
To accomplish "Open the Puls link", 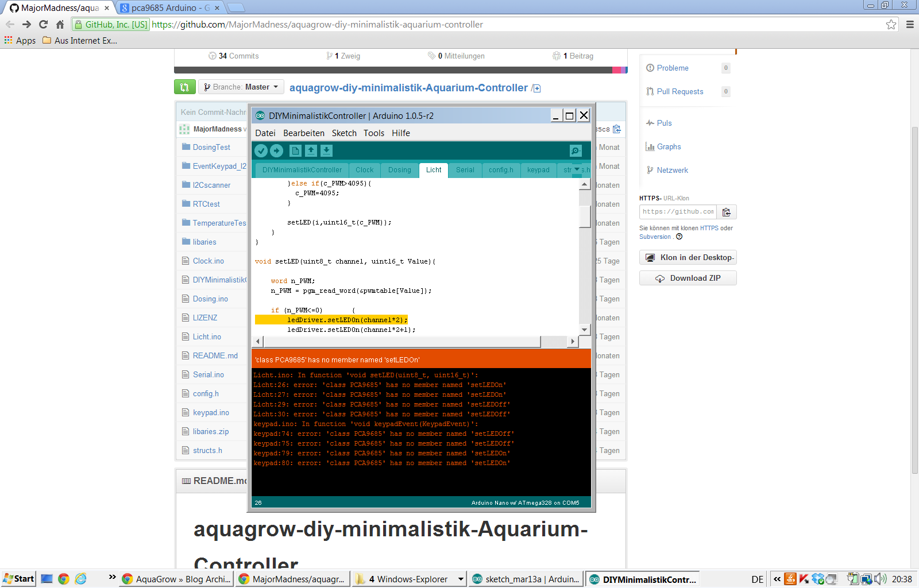I will [x=664, y=123].
